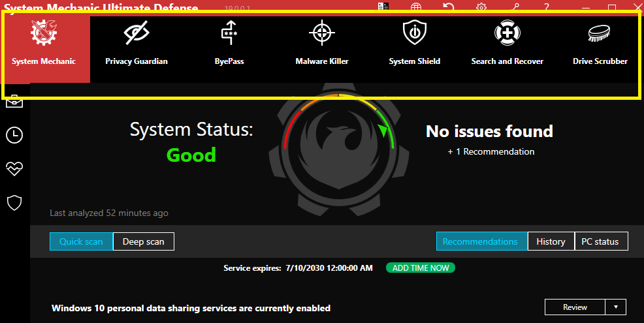Image resolution: width=644 pixels, height=323 pixels.
Task: Open the shield icon in the left sidebar
Action: 14,203
